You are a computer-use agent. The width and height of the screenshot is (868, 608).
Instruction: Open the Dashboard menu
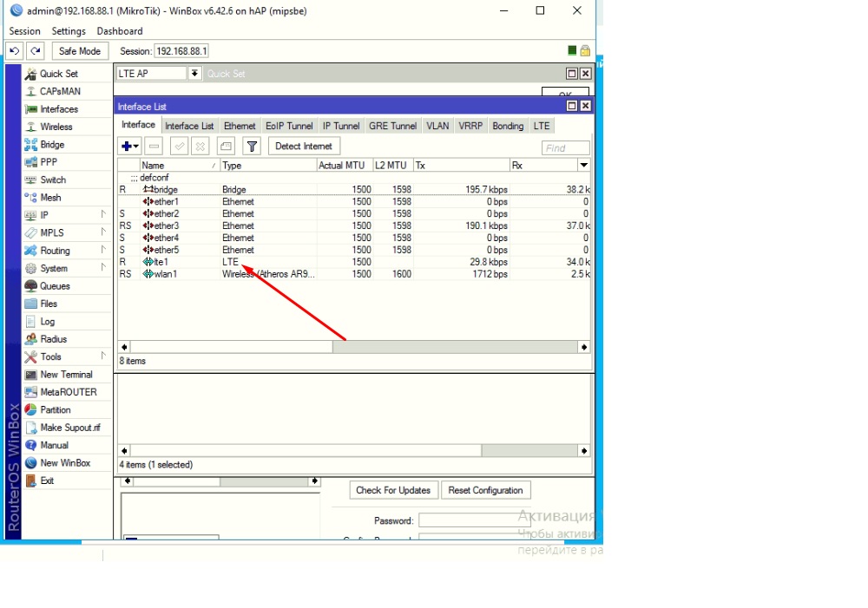(x=120, y=31)
